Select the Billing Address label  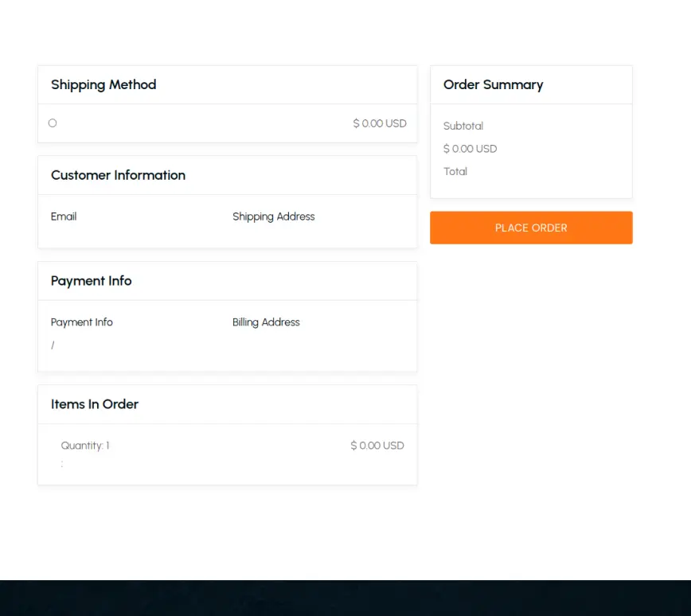point(266,322)
